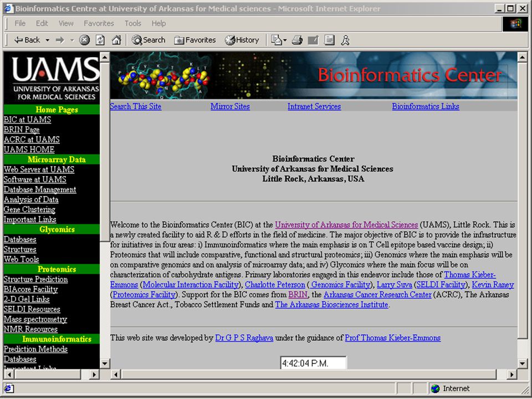532x399 pixels.
Task: Go back using the Back toolbar button
Action: click(27, 40)
